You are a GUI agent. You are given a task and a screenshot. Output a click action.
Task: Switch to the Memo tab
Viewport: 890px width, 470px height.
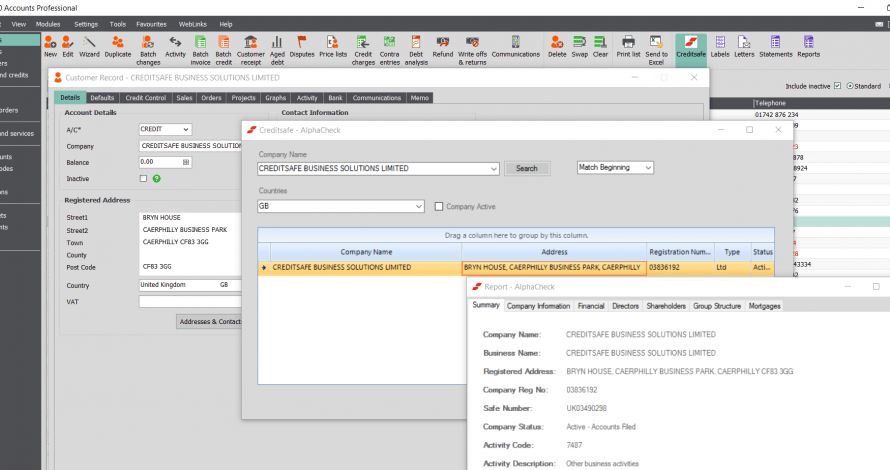419,98
